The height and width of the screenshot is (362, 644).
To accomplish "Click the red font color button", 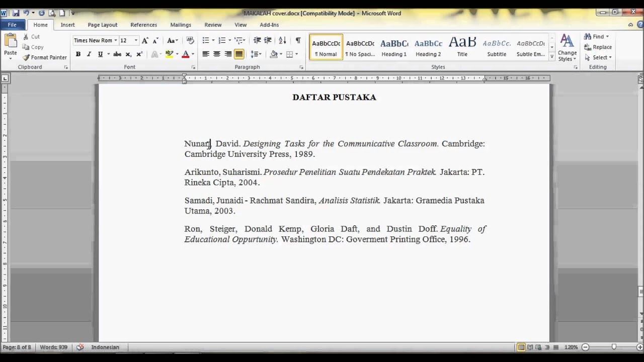I will tap(186, 54).
